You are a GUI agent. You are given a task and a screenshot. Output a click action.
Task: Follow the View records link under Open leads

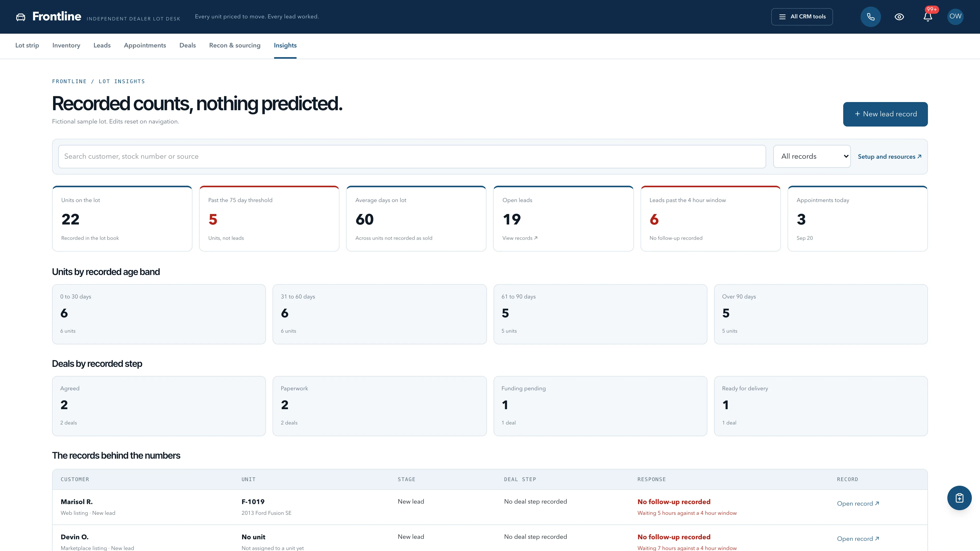(520, 238)
